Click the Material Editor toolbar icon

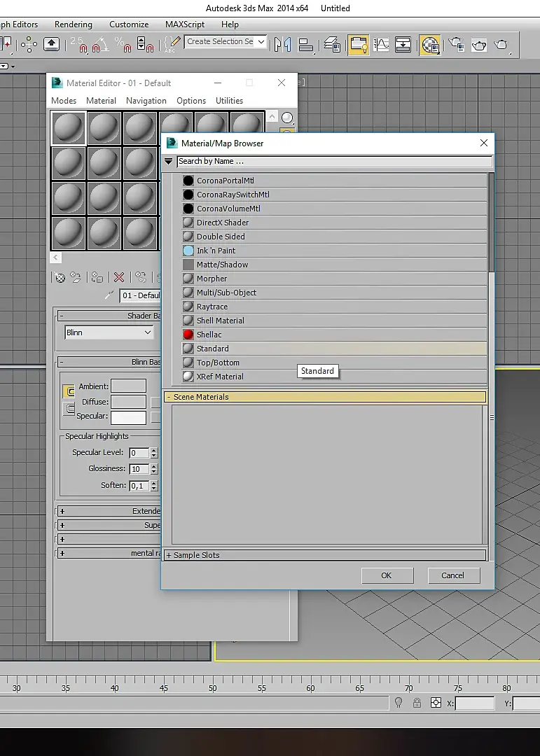click(429, 45)
